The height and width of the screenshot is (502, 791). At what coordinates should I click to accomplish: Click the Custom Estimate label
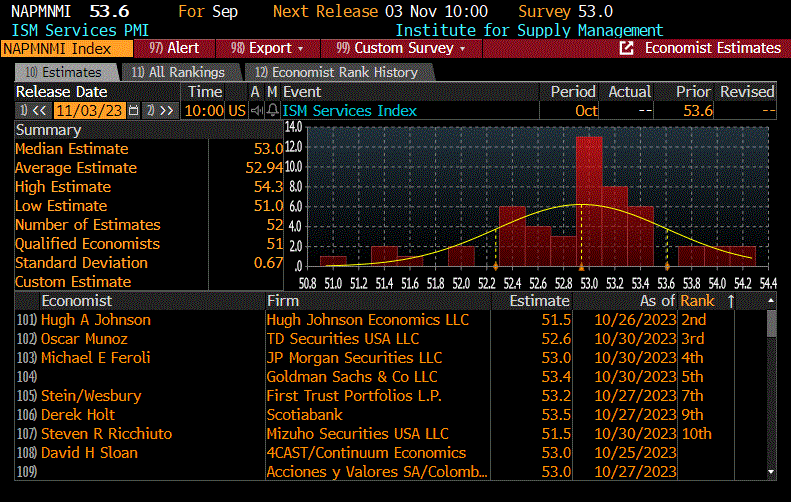[x=73, y=282]
